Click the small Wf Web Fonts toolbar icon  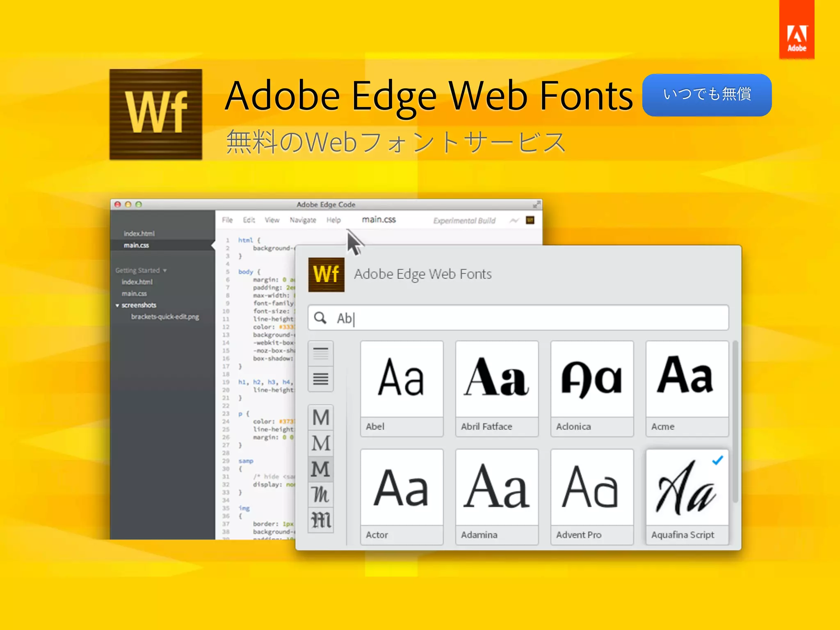click(x=530, y=220)
